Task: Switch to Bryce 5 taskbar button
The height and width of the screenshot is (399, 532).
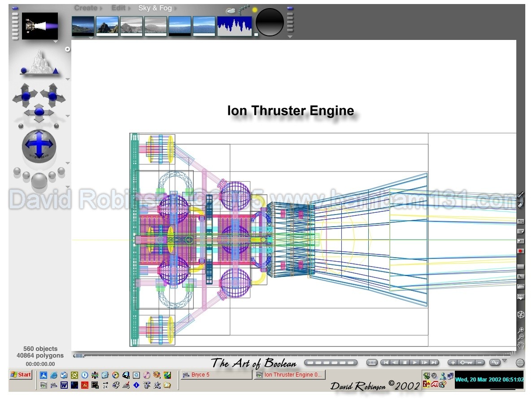Action: 216,375
